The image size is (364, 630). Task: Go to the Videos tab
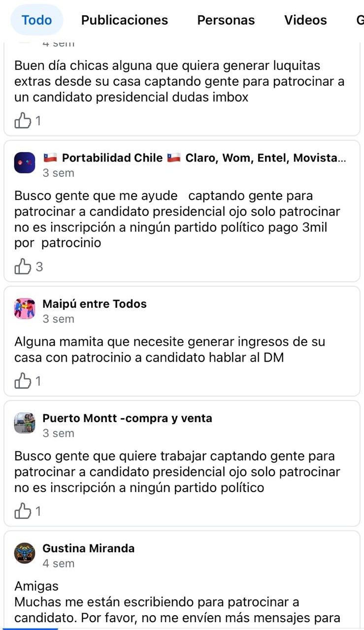tap(305, 20)
